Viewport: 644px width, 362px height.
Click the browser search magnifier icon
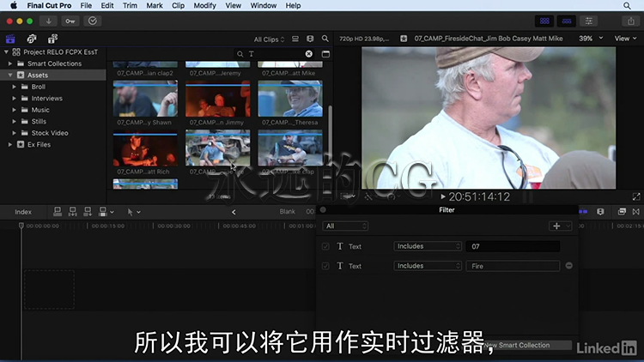click(325, 39)
